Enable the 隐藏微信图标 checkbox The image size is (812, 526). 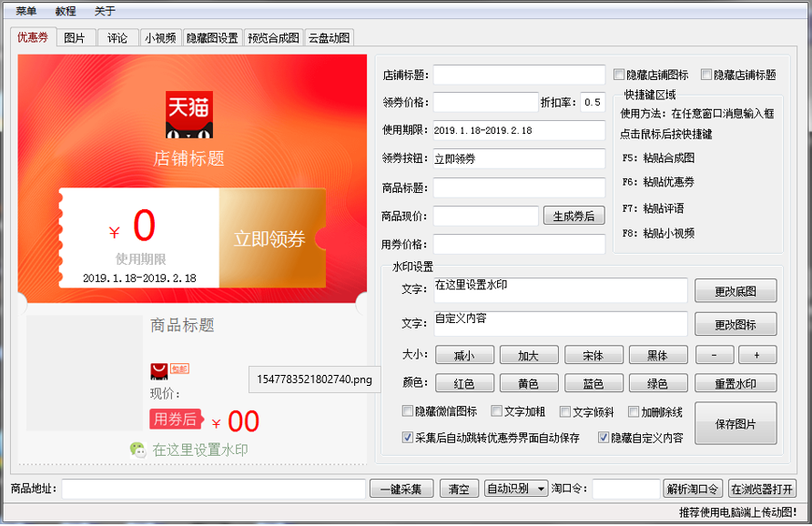408,411
